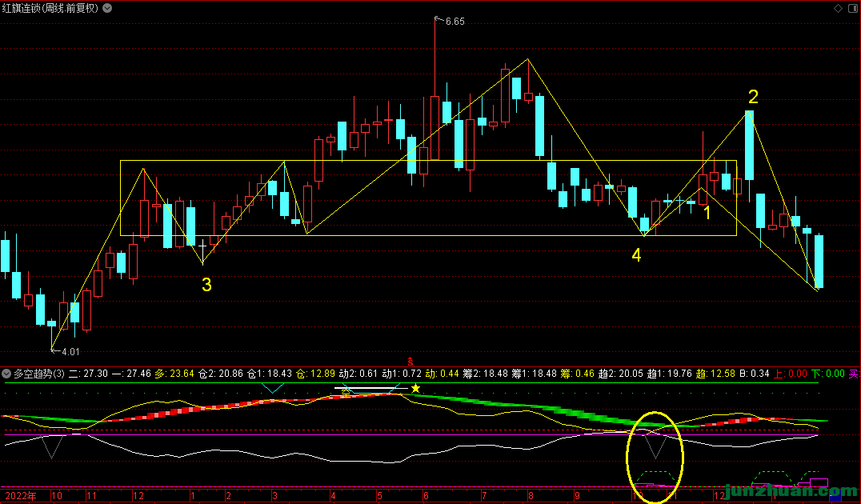The image size is (861, 504).
Task: Expand the chevron beside 多空趋势(3) indicator
Action: 6,374
